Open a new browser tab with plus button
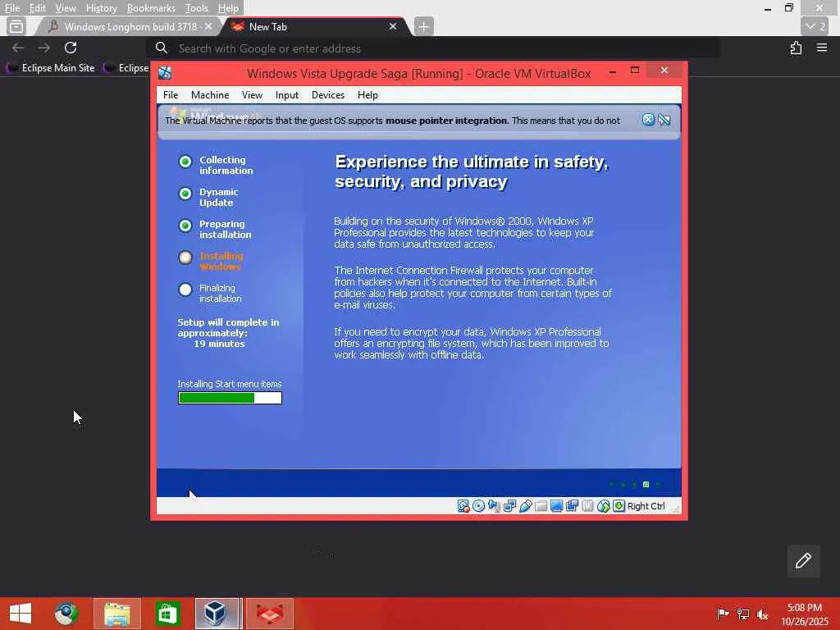The width and height of the screenshot is (840, 630). pos(423,26)
